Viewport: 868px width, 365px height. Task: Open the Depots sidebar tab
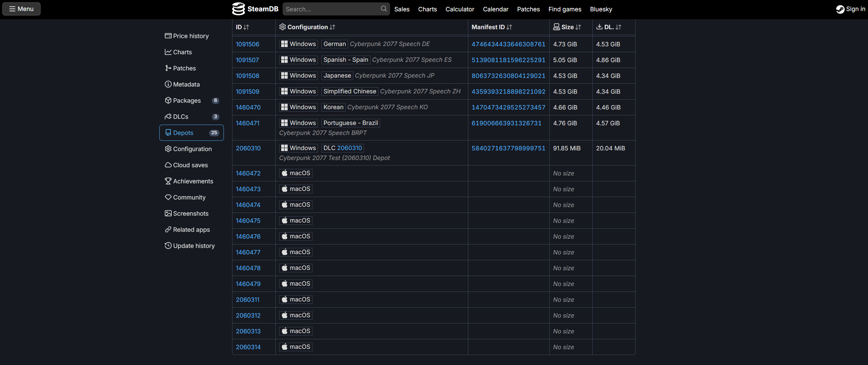(191, 133)
